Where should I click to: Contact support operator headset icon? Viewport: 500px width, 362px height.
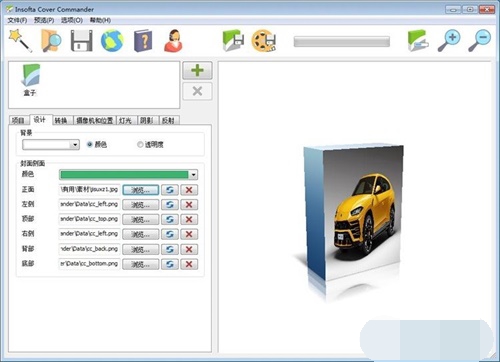[173, 41]
